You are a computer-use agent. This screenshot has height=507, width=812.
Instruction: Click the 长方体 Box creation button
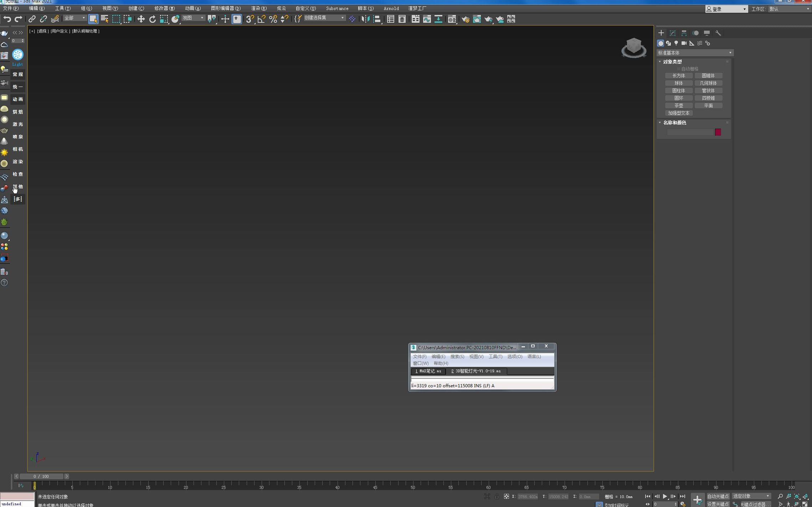pos(678,76)
